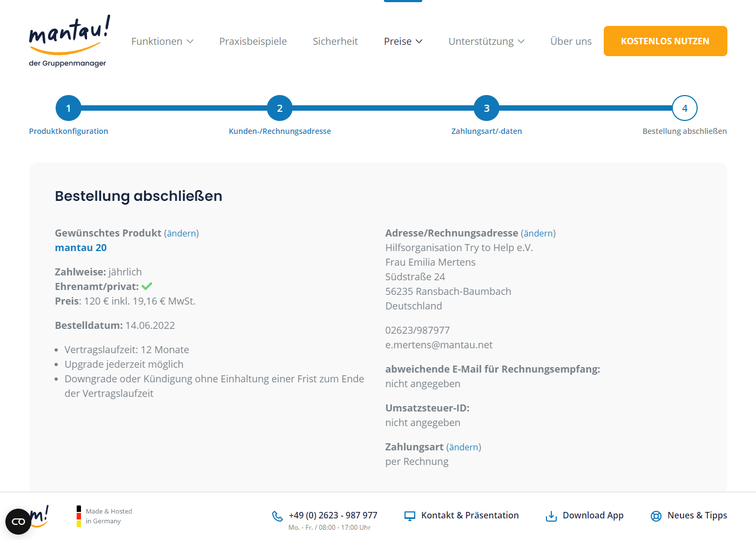Go to Über uns page

click(571, 41)
